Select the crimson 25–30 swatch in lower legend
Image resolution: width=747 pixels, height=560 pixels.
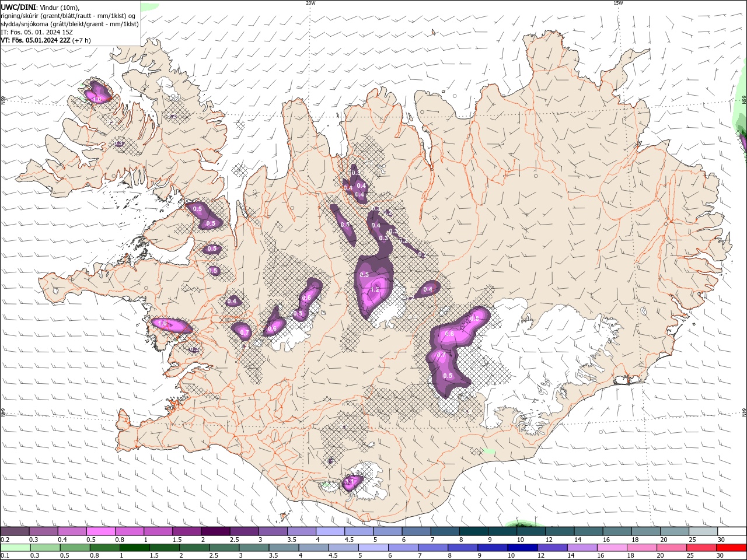pyautogui.click(x=701, y=547)
